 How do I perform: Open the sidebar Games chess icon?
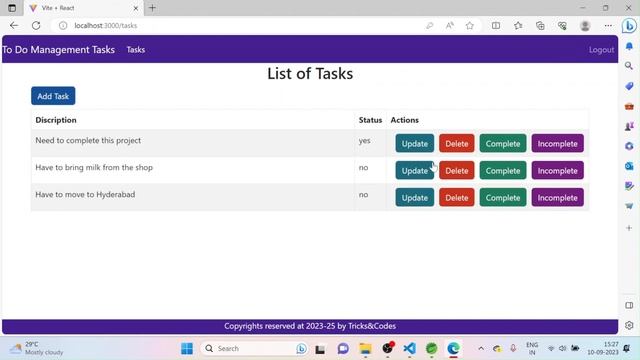point(629,126)
